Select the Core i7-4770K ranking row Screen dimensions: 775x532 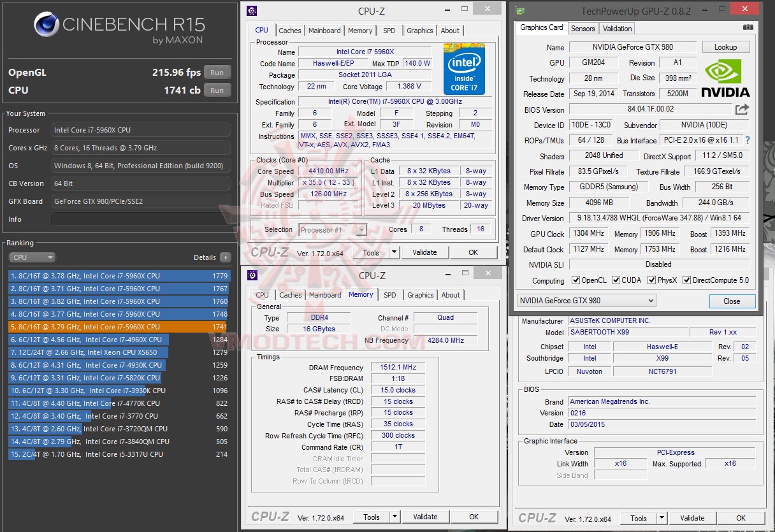[x=119, y=403]
